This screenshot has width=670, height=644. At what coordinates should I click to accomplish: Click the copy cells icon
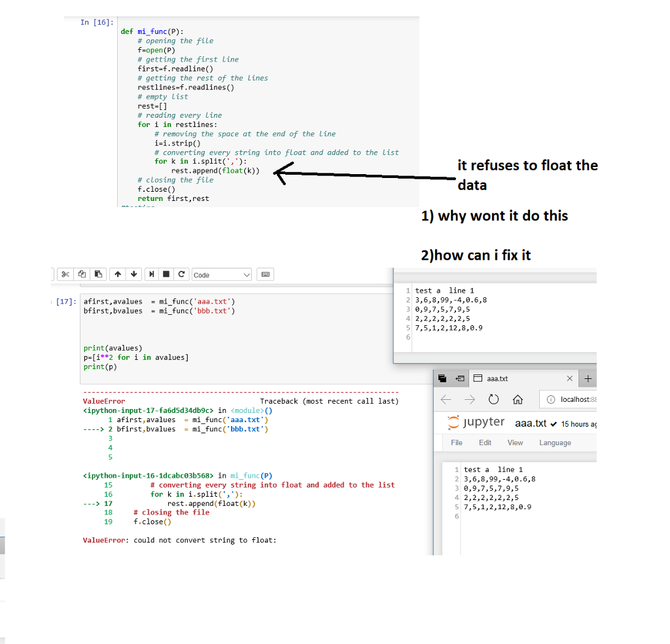point(82,274)
